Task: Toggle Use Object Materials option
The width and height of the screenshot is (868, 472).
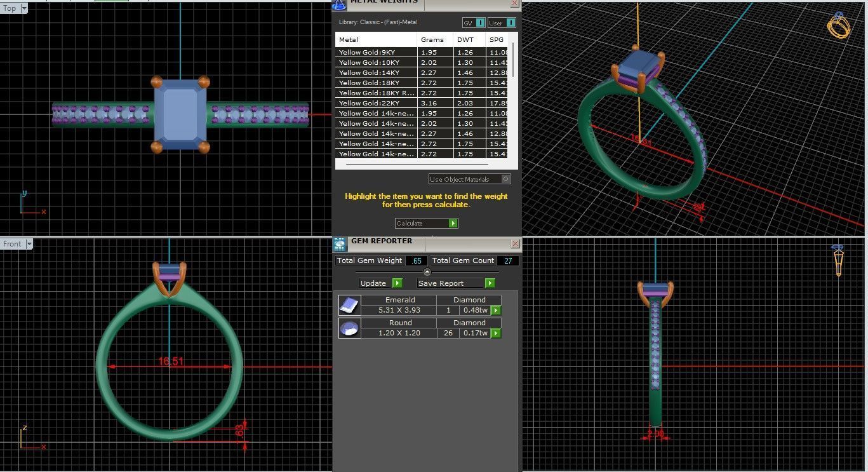Action: pyautogui.click(x=470, y=179)
